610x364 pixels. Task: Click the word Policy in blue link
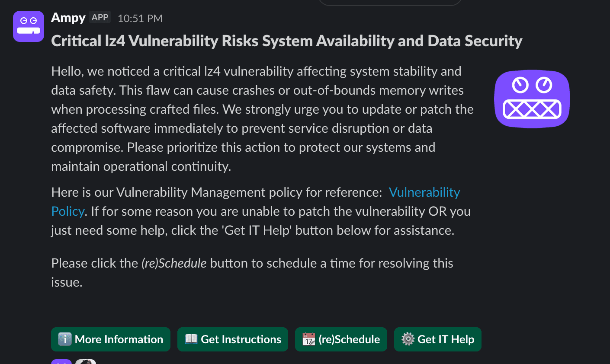point(67,211)
